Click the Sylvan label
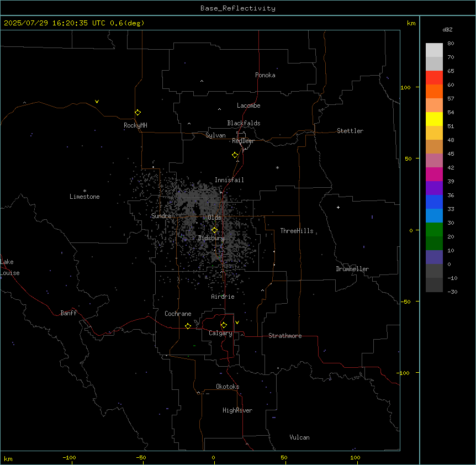 pos(215,135)
